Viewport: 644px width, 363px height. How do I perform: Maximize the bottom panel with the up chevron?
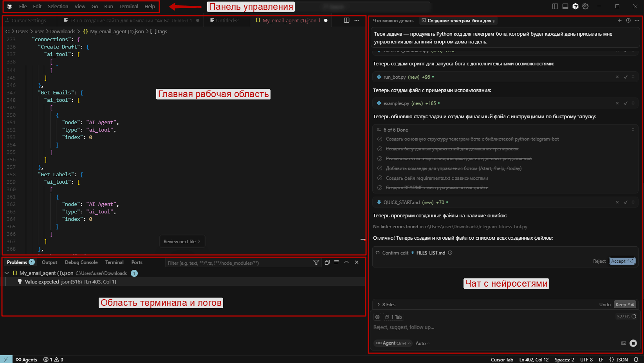pyautogui.click(x=346, y=262)
